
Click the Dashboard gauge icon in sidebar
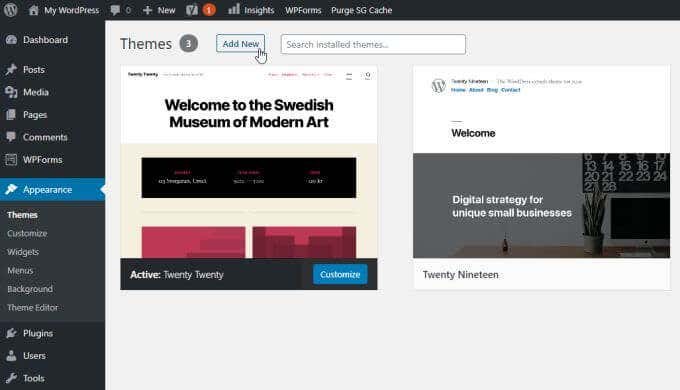[11, 40]
